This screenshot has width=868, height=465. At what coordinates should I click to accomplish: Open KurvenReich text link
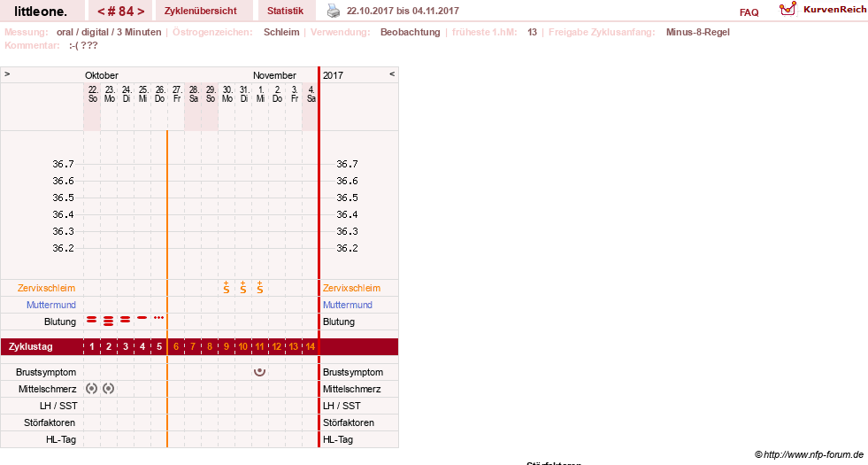tap(834, 10)
